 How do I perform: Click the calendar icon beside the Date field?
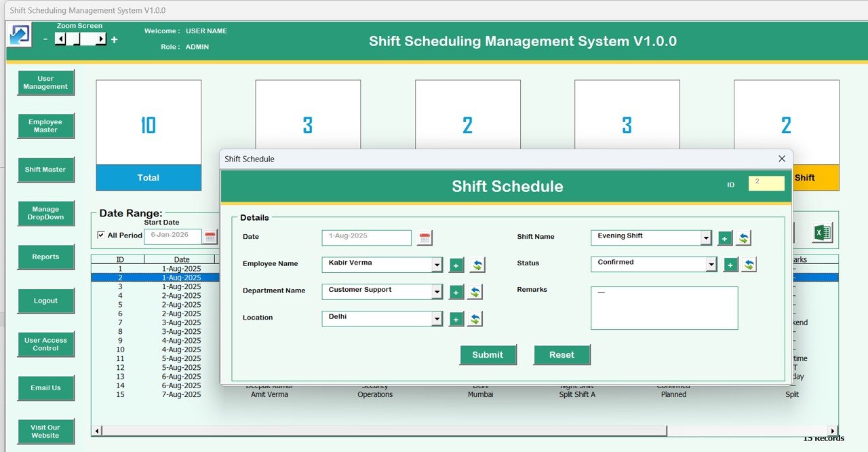coord(425,238)
